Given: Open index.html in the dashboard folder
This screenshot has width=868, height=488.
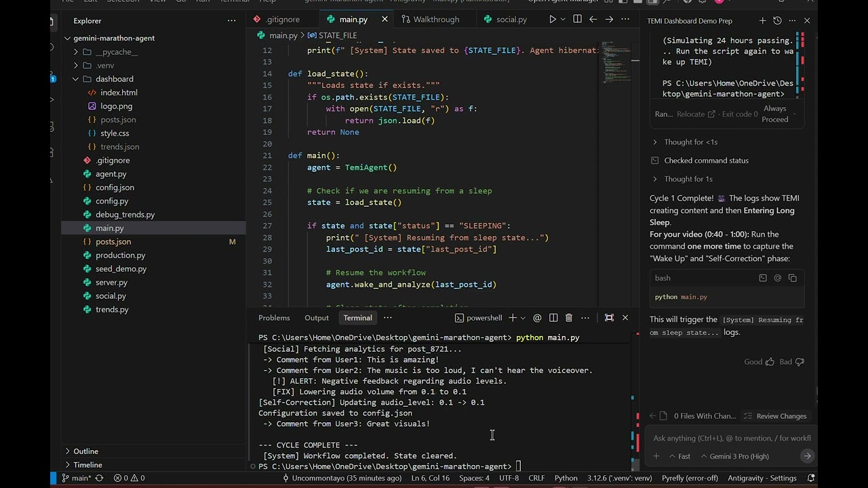Looking at the screenshot, I should tap(119, 93).
